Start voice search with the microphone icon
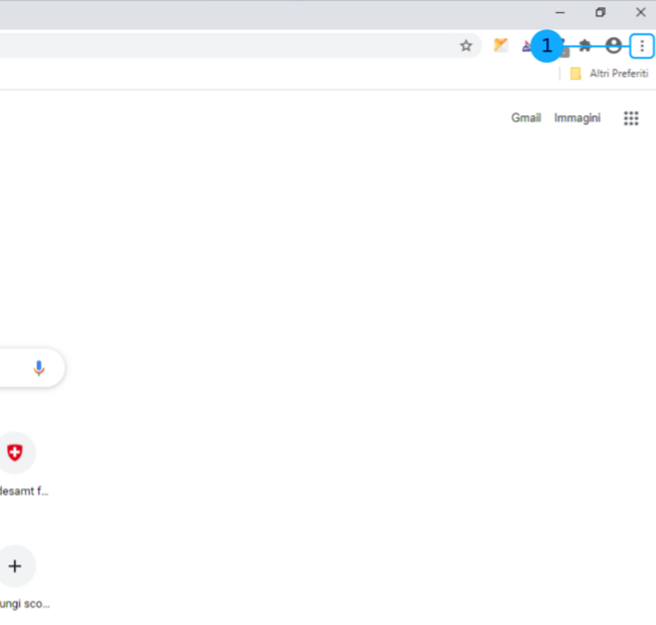The height and width of the screenshot is (625, 656). tap(39, 368)
